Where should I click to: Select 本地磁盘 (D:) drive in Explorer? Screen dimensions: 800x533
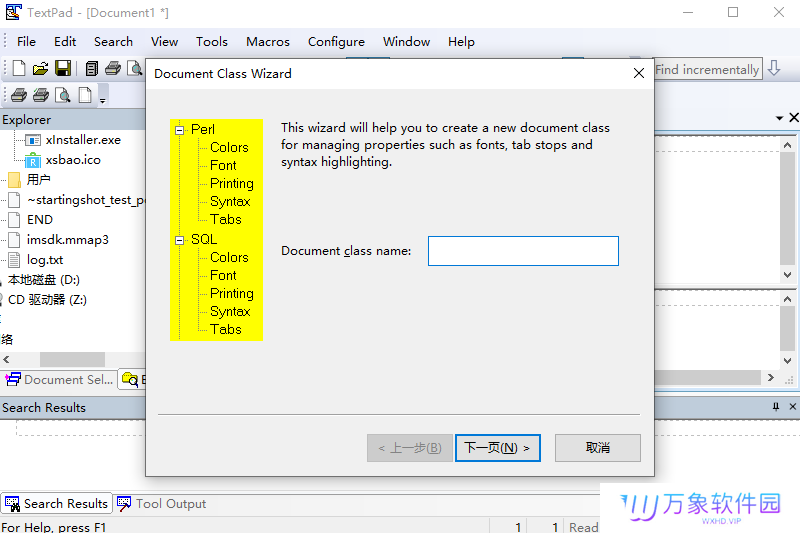[x=44, y=280]
